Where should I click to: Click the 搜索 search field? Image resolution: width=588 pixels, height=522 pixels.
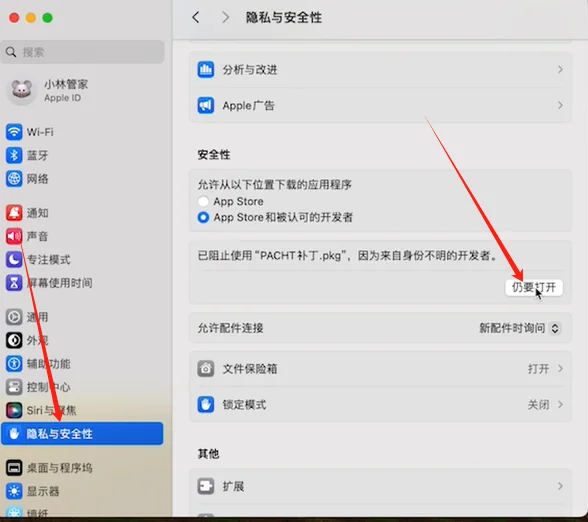pyautogui.click(x=82, y=52)
